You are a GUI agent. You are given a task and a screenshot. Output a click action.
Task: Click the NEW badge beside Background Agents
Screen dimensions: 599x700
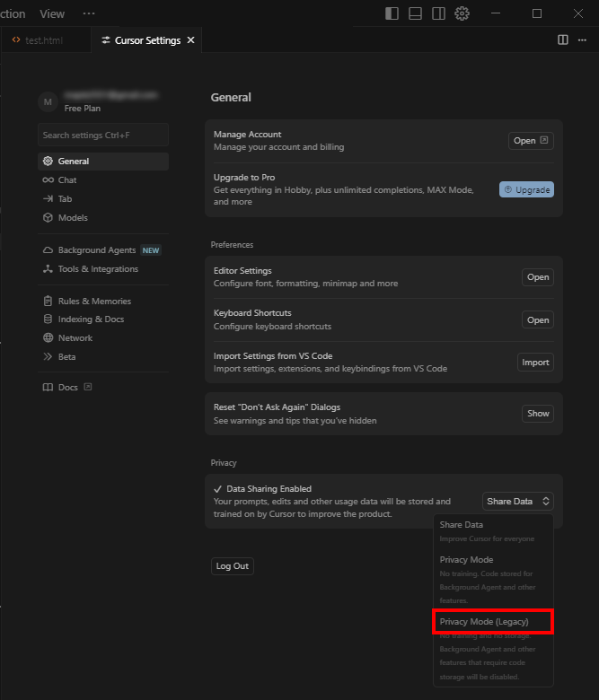coord(151,250)
